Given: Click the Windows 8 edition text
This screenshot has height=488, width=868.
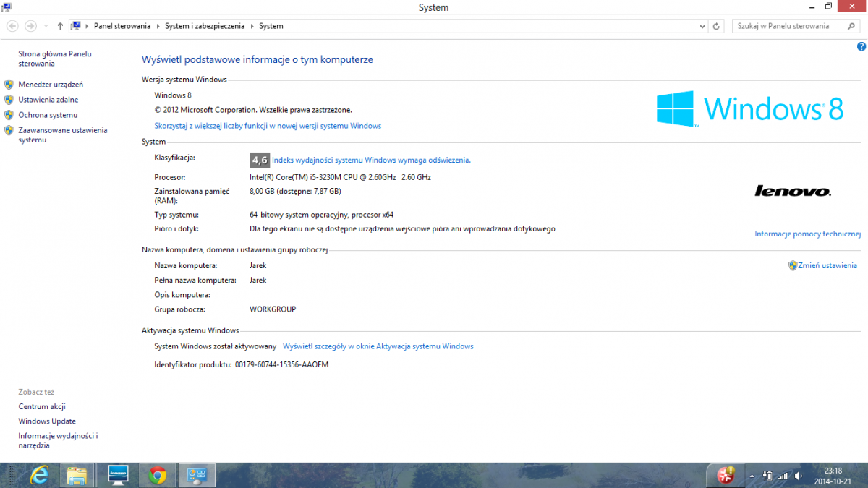Looking at the screenshot, I should [173, 95].
